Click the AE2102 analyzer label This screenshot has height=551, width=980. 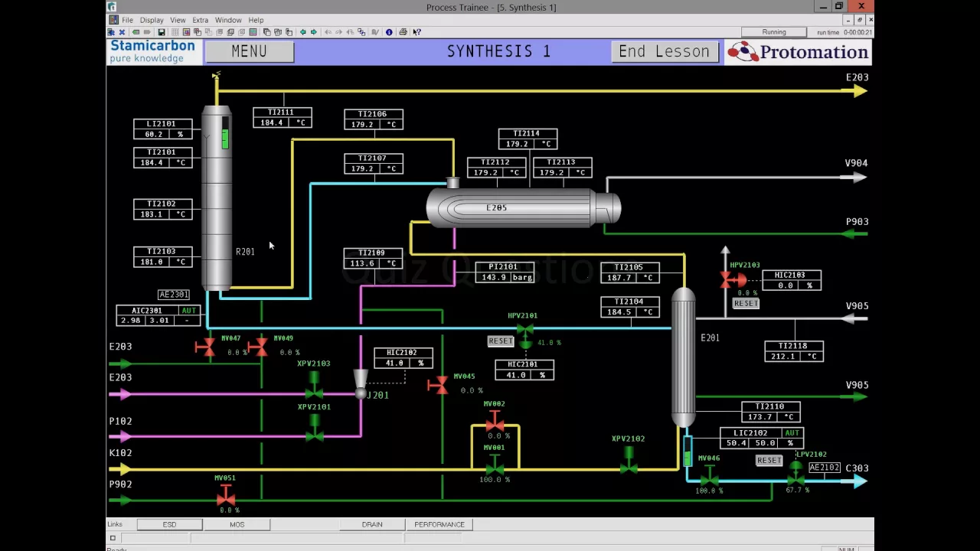point(824,468)
